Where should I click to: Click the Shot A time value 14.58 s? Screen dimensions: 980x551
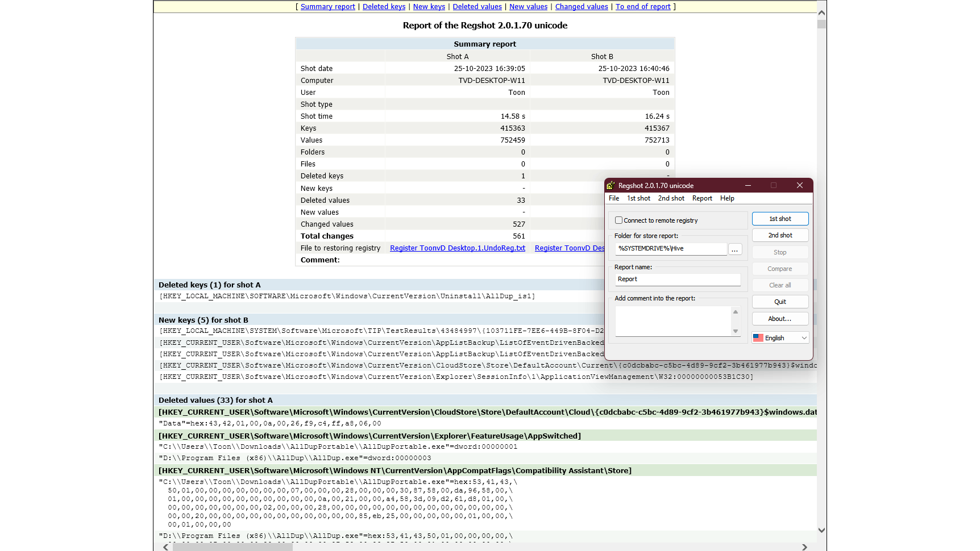tap(513, 116)
